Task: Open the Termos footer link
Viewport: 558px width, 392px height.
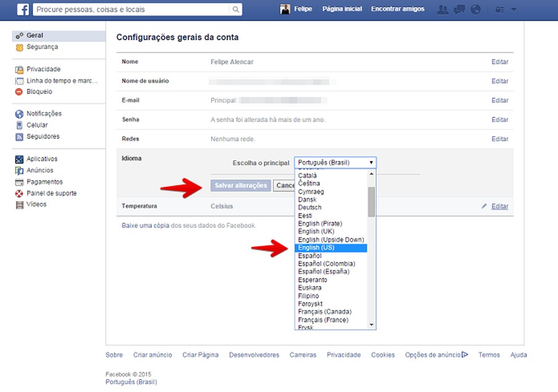Action: 489,355
